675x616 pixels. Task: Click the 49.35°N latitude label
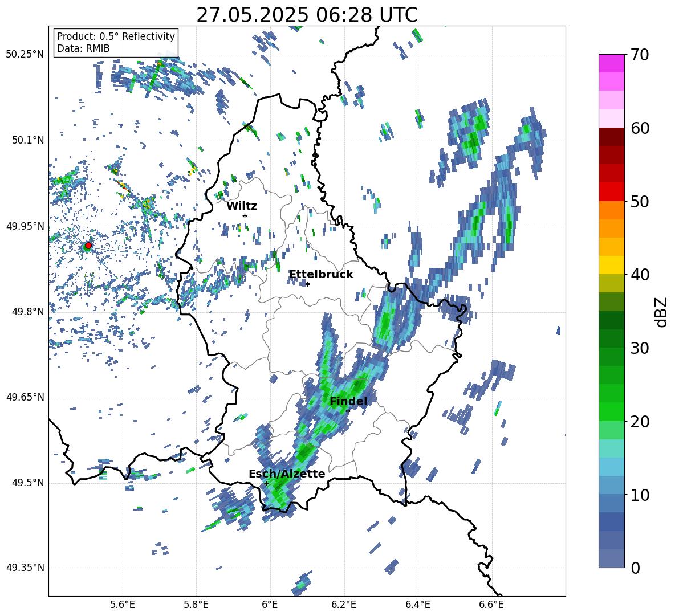pos(25,568)
